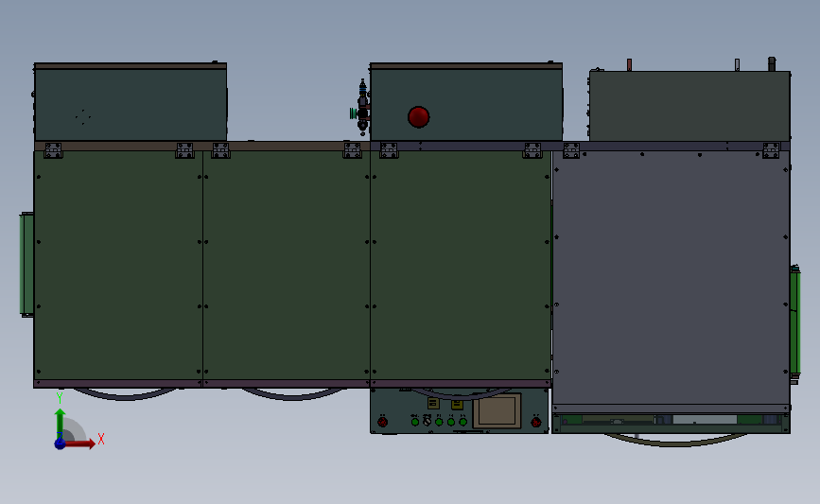This screenshot has height=504, width=820.
Task: Select the green conveyor end on the right side
Action: tap(794, 324)
